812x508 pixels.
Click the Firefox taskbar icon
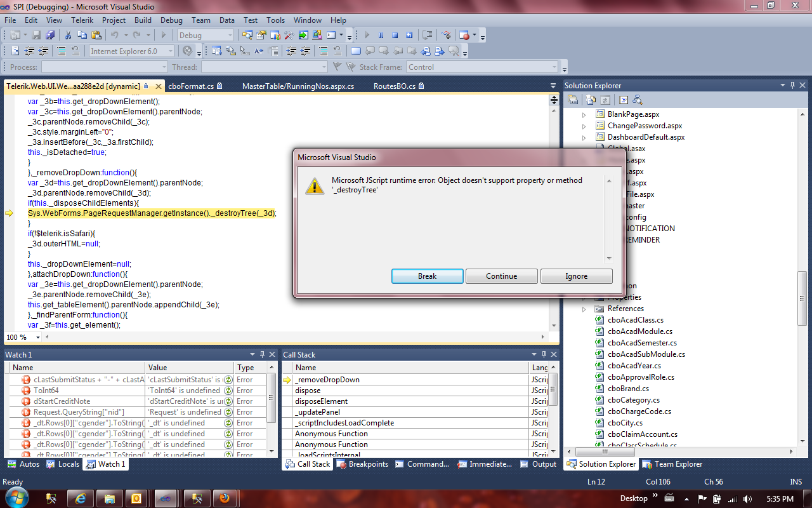point(225,498)
